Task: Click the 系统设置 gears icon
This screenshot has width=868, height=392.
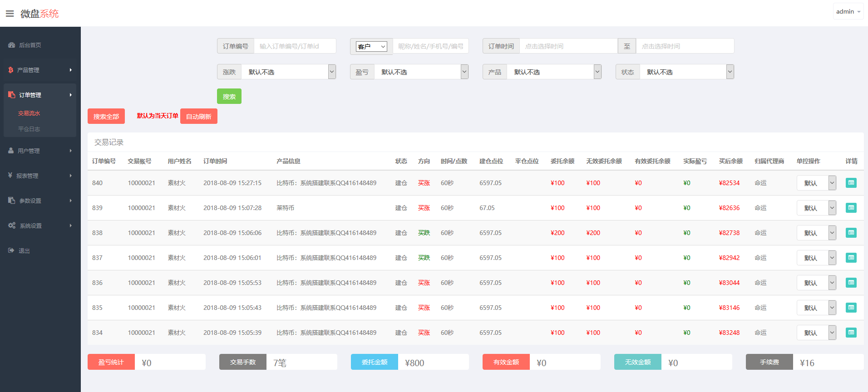Action: pos(12,225)
